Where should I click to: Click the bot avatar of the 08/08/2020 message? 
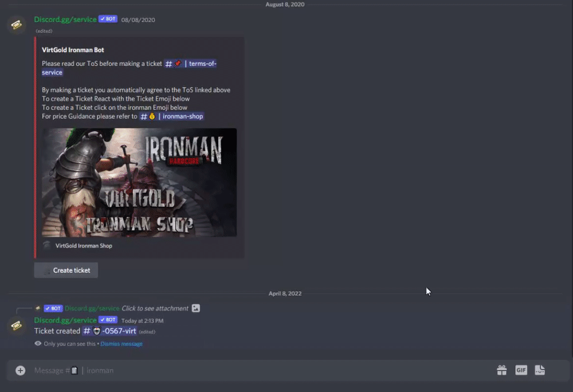[x=17, y=25]
